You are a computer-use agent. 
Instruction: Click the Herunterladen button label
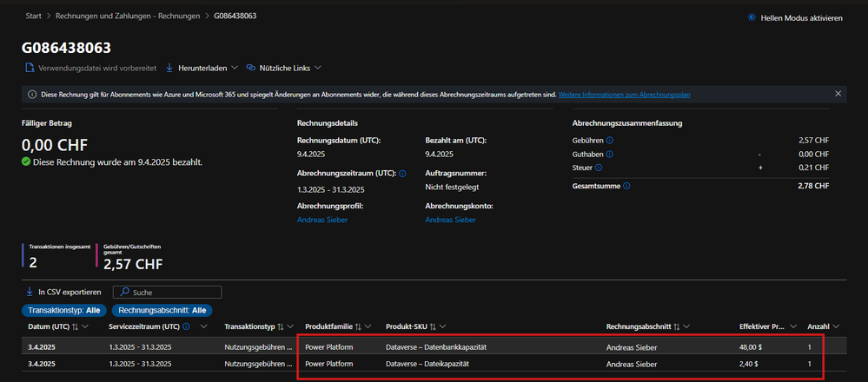pyautogui.click(x=202, y=68)
